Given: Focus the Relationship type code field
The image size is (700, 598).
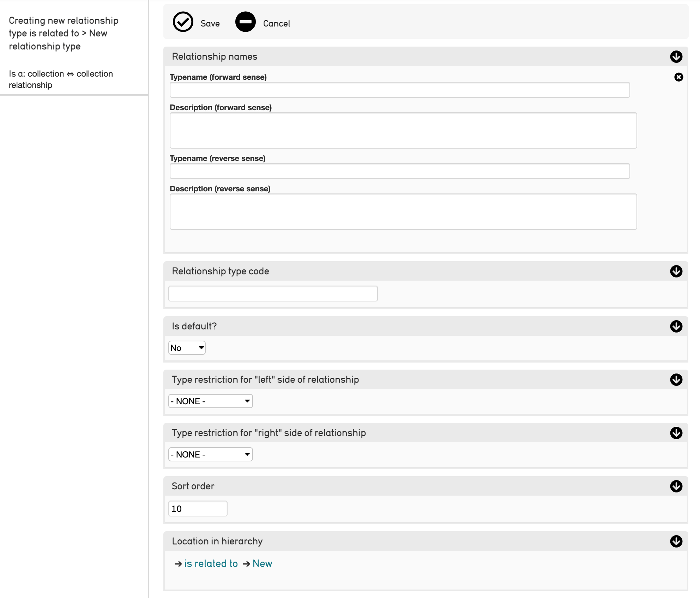Looking at the screenshot, I should tap(273, 294).
